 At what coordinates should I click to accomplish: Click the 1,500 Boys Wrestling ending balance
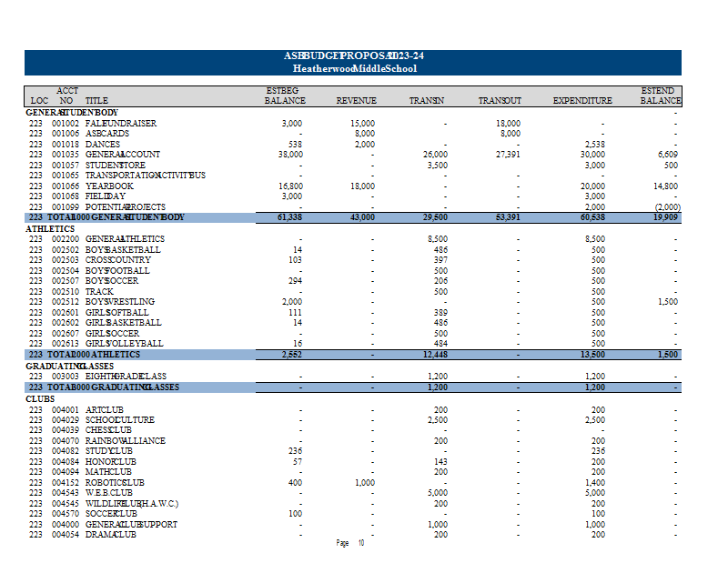click(x=668, y=302)
